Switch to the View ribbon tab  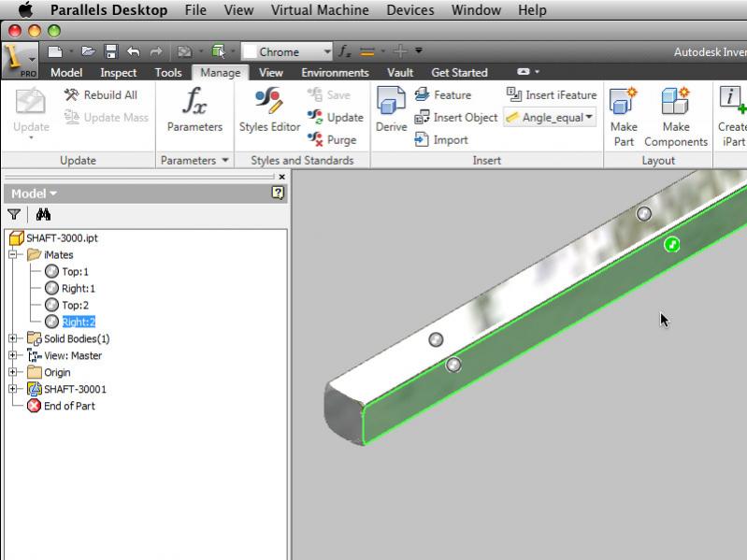pyautogui.click(x=271, y=72)
